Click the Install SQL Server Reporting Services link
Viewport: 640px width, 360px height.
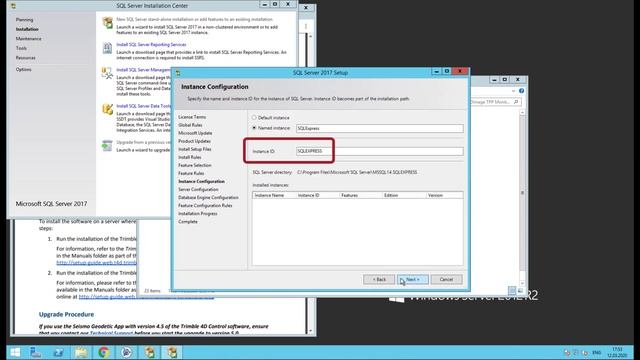point(151,44)
